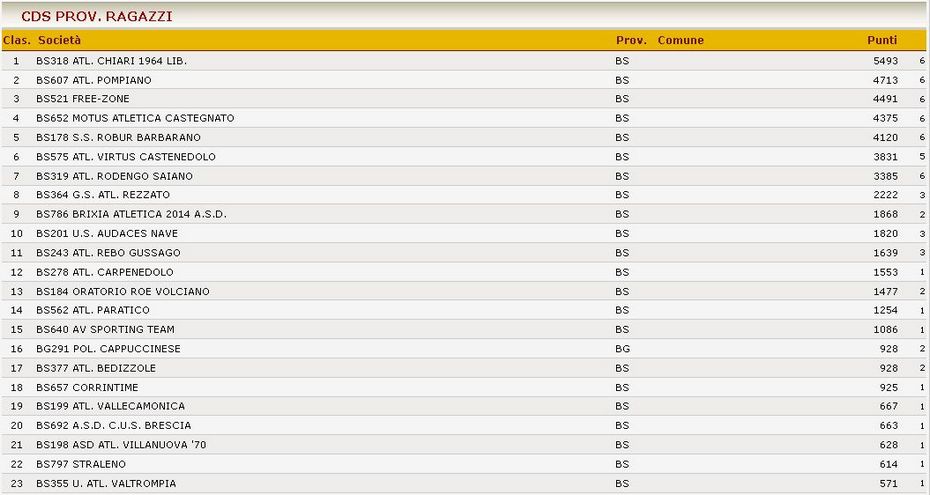Click the points value 663
This screenshot has height=495, width=930.
click(889, 426)
